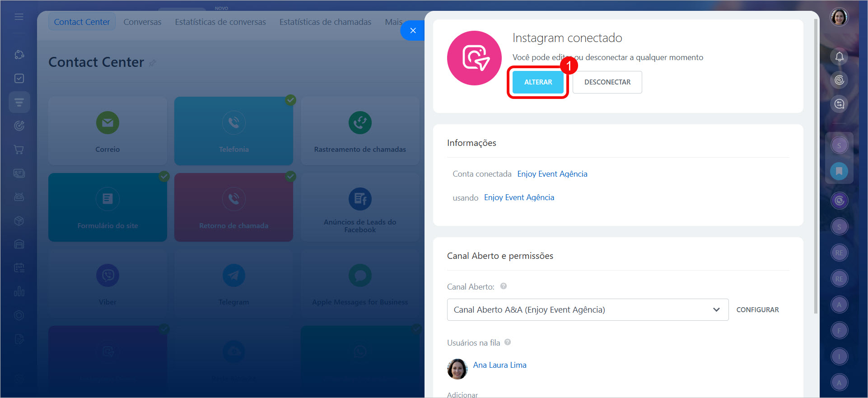Image resolution: width=868 pixels, height=398 pixels.
Task: Expand the Canal Aberto dropdown
Action: [x=588, y=310]
